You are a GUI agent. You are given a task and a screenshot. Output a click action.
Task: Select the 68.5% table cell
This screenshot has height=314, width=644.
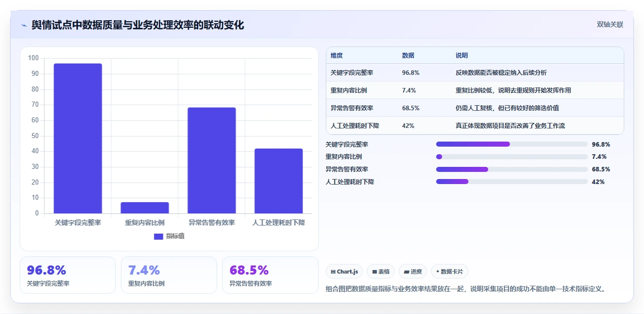[411, 108]
